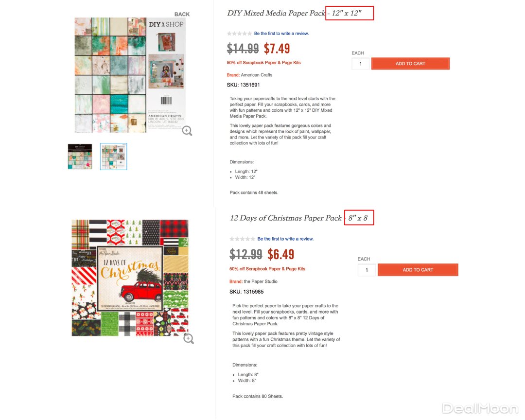Open the DIY Mixed Media main product image
This screenshot has width=525, height=420.
(x=130, y=75)
